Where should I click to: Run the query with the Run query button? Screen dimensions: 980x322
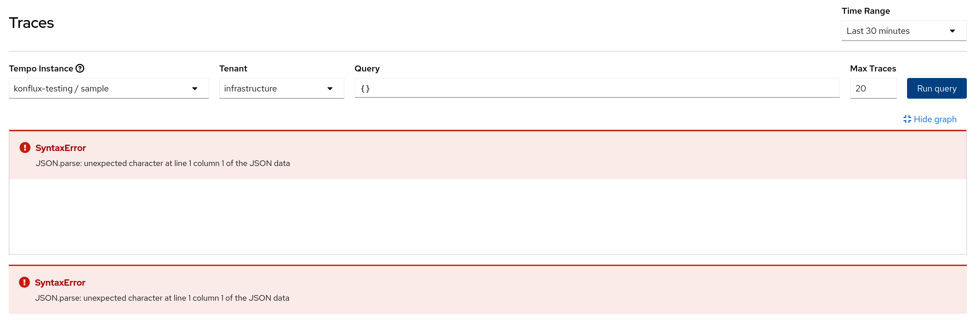click(936, 89)
